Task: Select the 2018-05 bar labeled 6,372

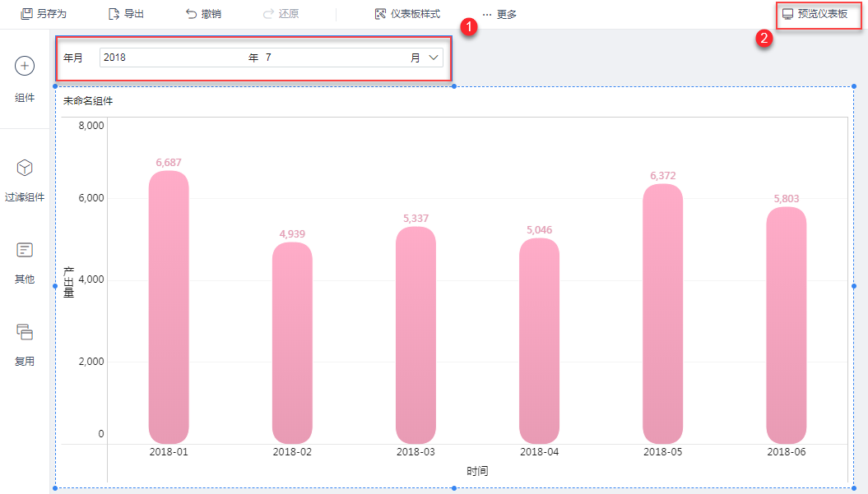Action: tap(662, 314)
